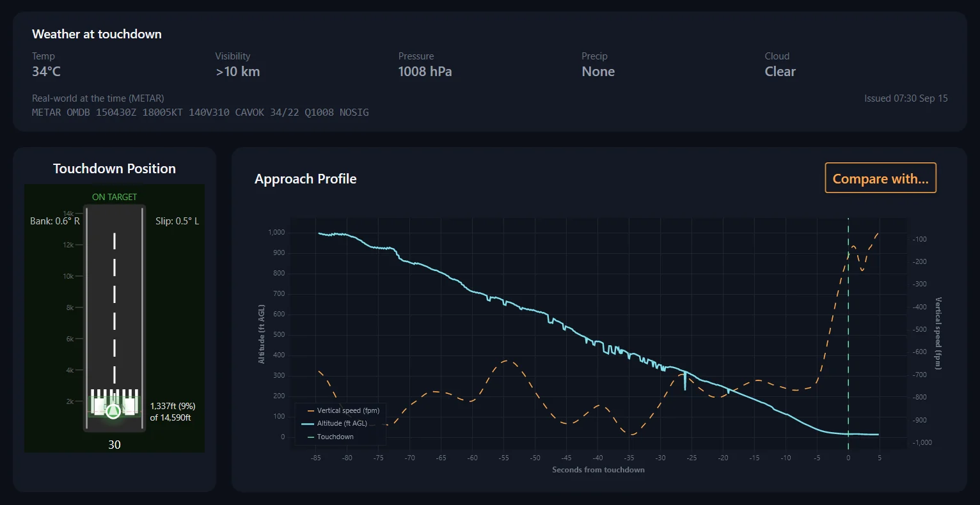Click the "Cloud" label

(777, 56)
